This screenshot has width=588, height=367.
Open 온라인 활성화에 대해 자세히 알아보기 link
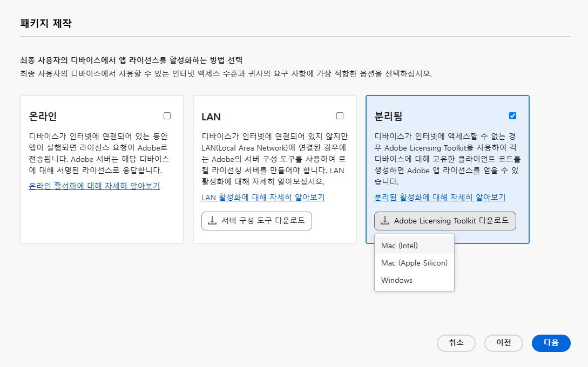(x=94, y=186)
